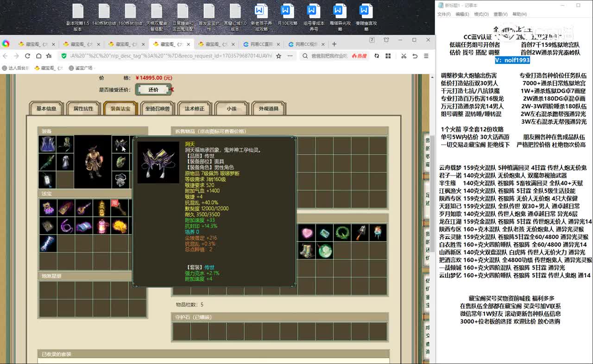Screen dimensions: 593x364
Task: Select desktop document 雁塔异光攻略
Action: point(340,18)
